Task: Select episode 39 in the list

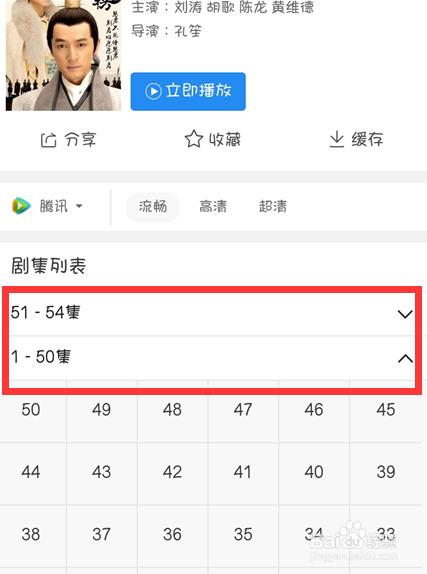Action: [386, 472]
